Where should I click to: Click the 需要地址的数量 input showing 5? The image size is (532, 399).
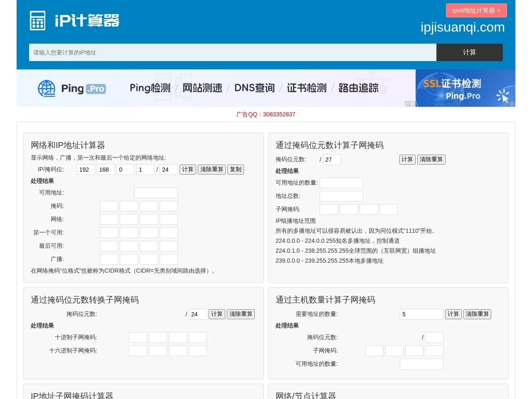tap(421, 314)
